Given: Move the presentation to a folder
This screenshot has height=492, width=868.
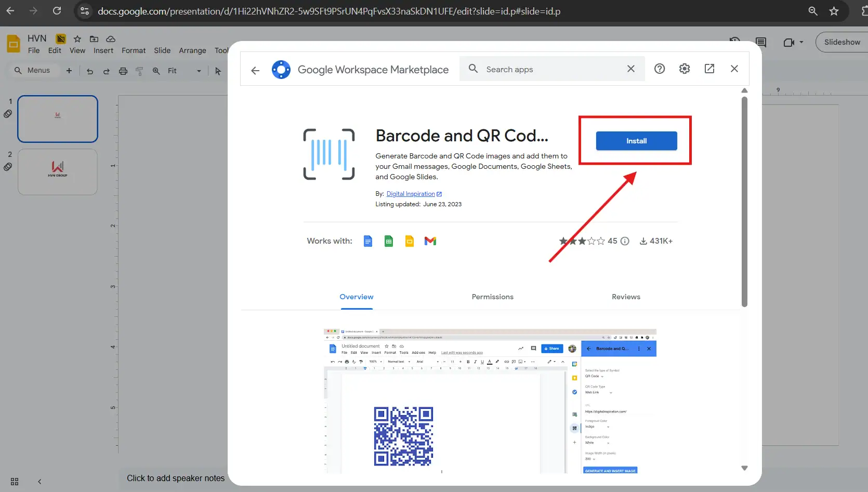Looking at the screenshot, I should pyautogui.click(x=94, y=39).
